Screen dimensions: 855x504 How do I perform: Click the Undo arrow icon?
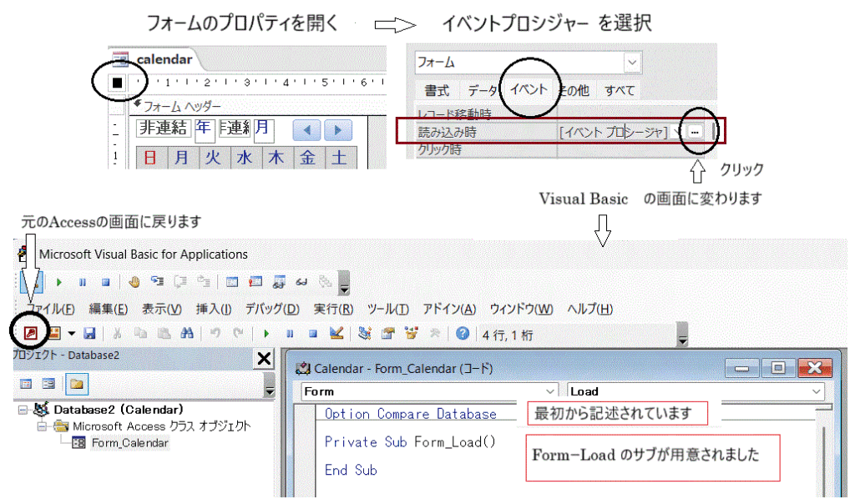(215, 333)
